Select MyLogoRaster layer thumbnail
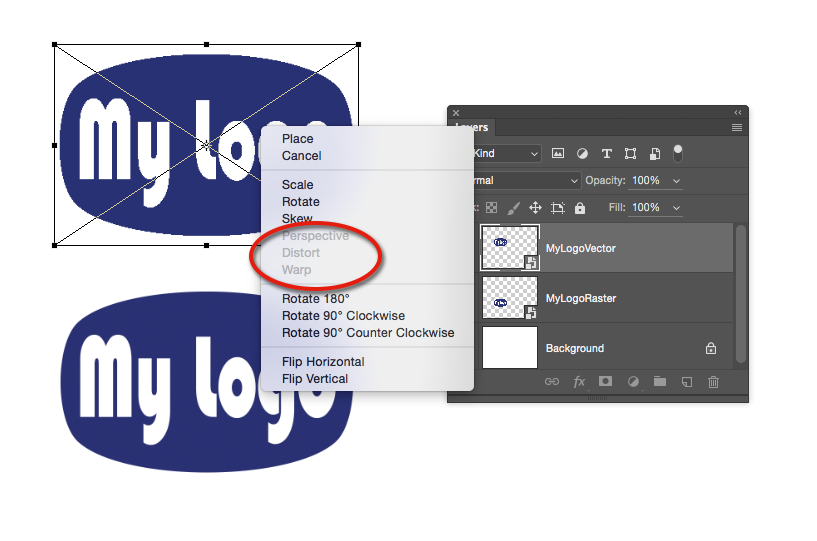817x541 pixels. (x=510, y=298)
